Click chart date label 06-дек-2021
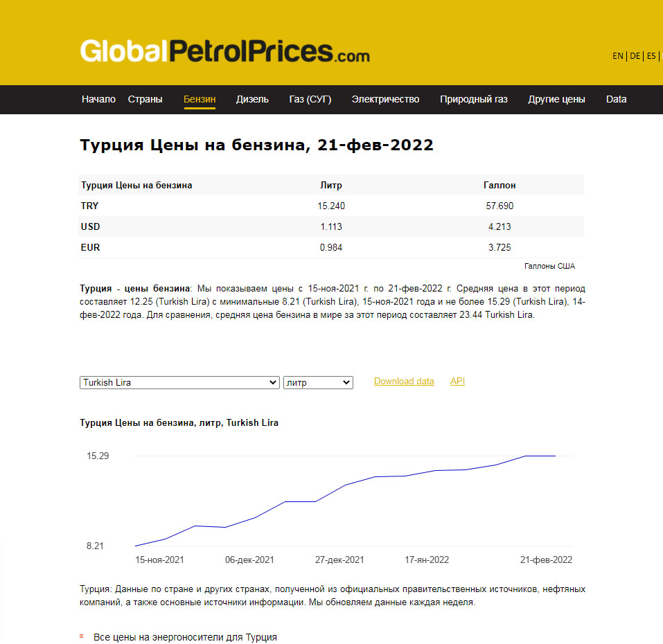Viewport: 663px width, 644px height. point(249,560)
